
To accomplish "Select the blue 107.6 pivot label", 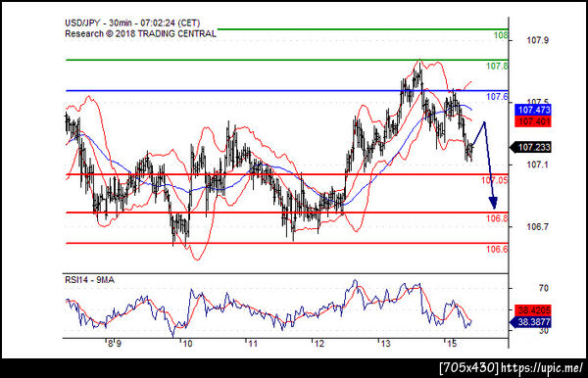I will (x=497, y=97).
